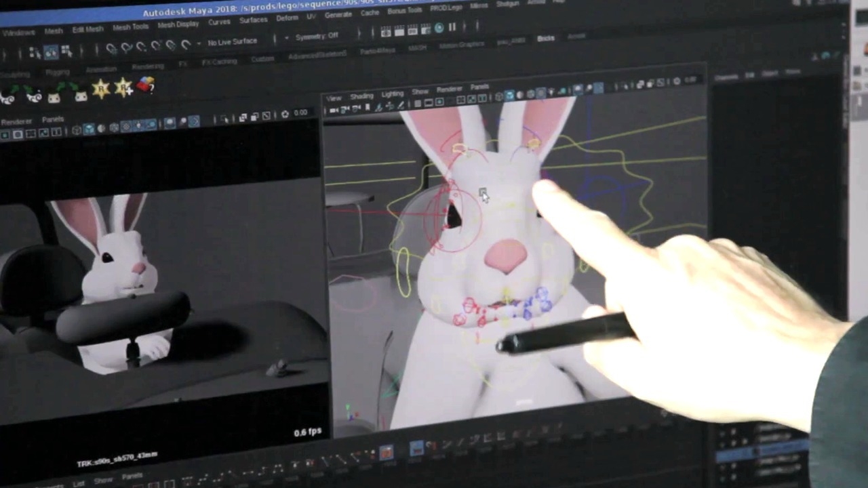This screenshot has width=868, height=488.
Task: Select by object type mode icon
Action: (x=51, y=52)
